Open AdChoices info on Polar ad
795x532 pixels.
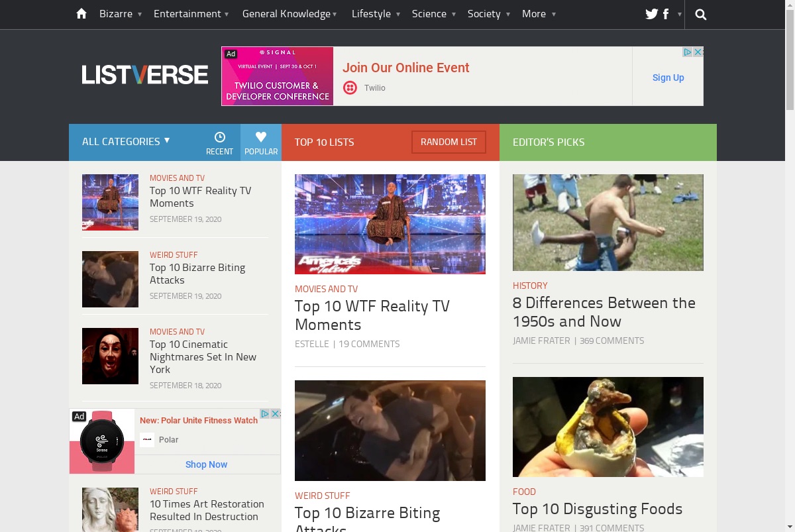pyautogui.click(x=265, y=413)
